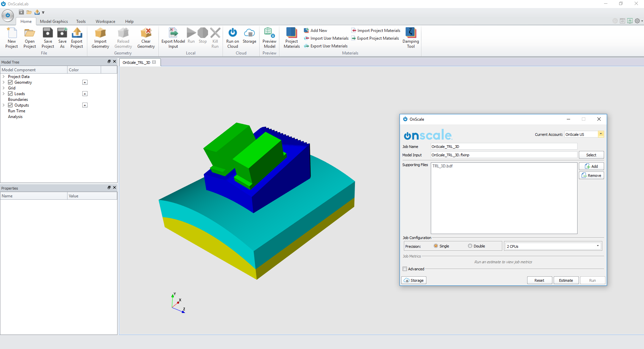Click Export Project Materials
The width and height of the screenshot is (644, 349).
pyautogui.click(x=375, y=38)
